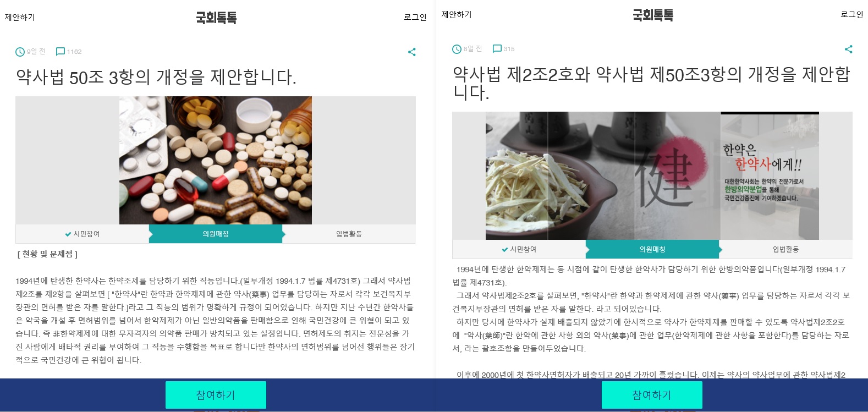Select 의원매칭 tab under the pills image
Viewport: 868px width, 412px height.
tap(216, 234)
